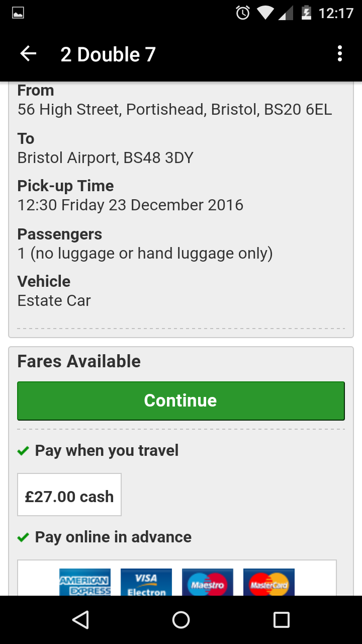Tap the alarm clock status icon

(x=243, y=13)
